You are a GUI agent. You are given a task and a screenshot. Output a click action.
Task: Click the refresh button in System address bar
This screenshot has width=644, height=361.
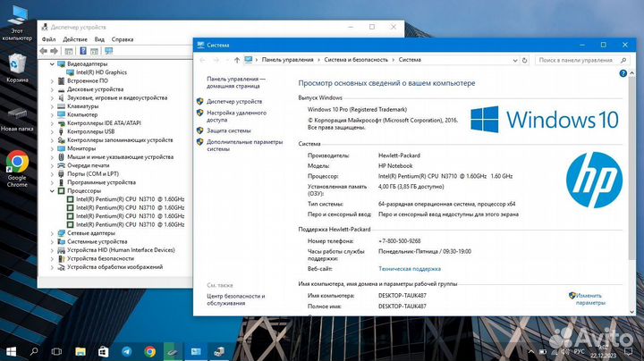coord(524,60)
